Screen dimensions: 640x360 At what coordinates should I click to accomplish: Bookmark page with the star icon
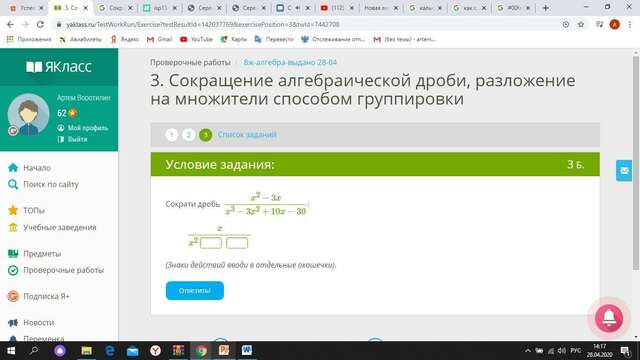[581, 24]
